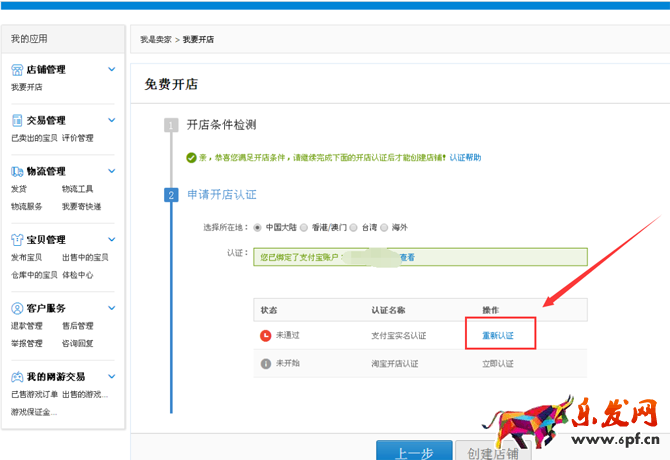Click the 客户服务 person icon
This screenshot has height=460, width=670.
17,309
